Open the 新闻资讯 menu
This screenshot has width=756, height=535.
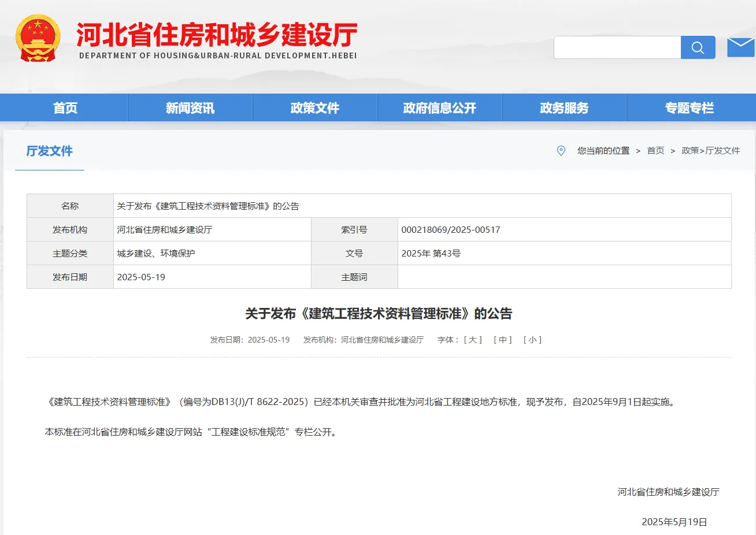190,107
